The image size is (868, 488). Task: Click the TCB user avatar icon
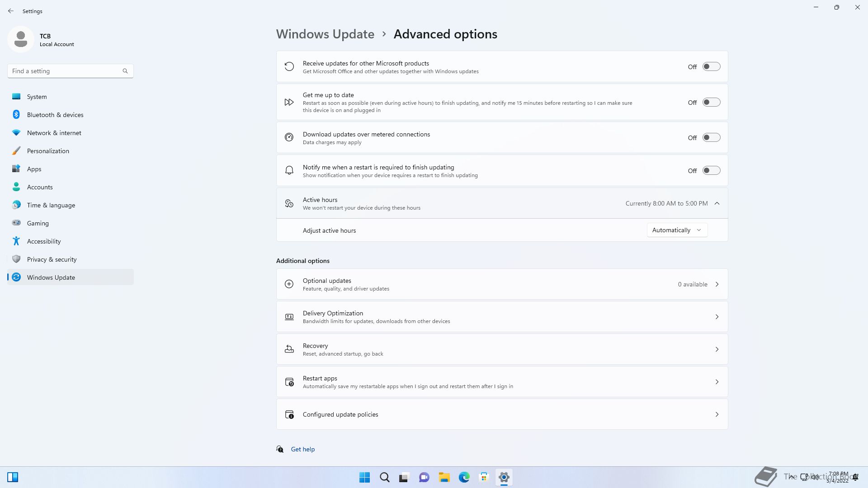click(x=21, y=39)
